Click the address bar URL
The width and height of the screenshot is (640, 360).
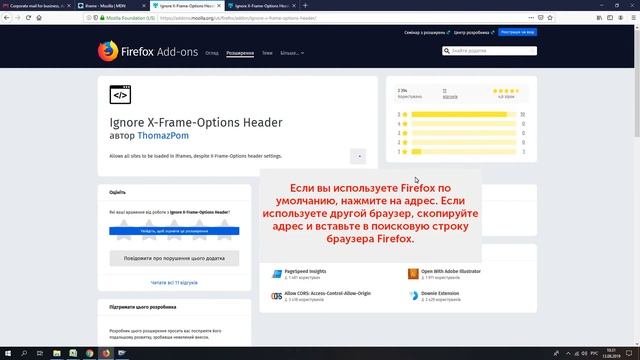[x=238, y=18]
